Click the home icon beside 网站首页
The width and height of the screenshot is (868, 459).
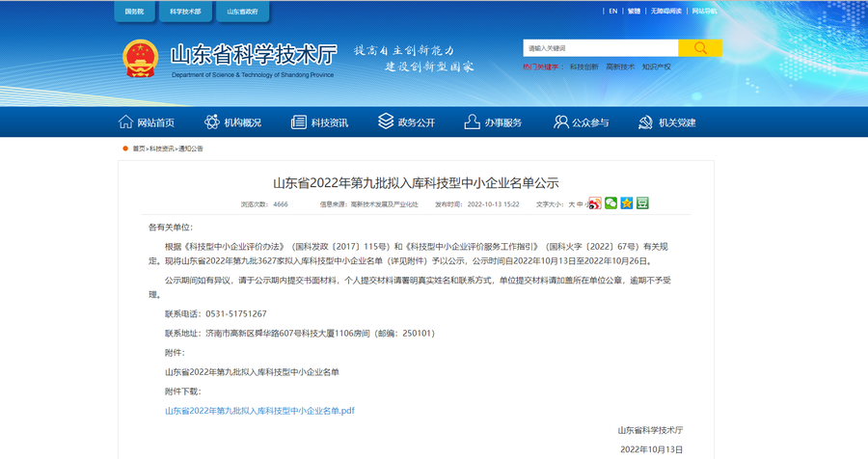click(125, 121)
